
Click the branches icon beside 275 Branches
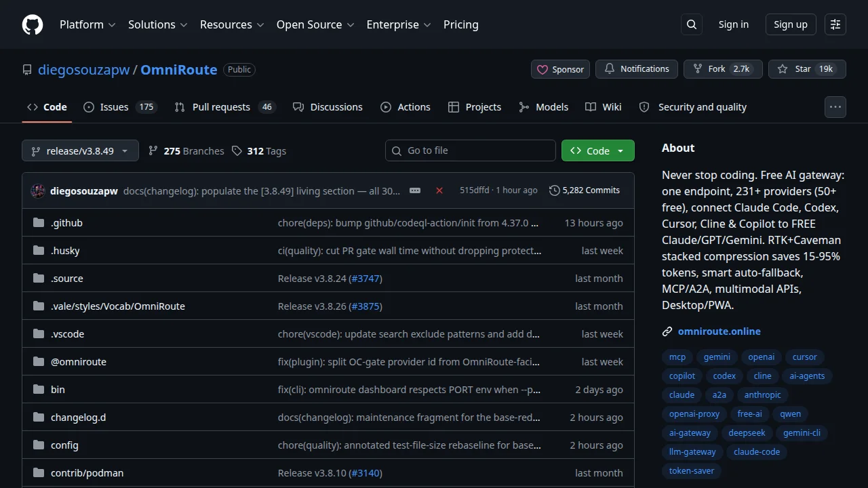click(x=153, y=151)
